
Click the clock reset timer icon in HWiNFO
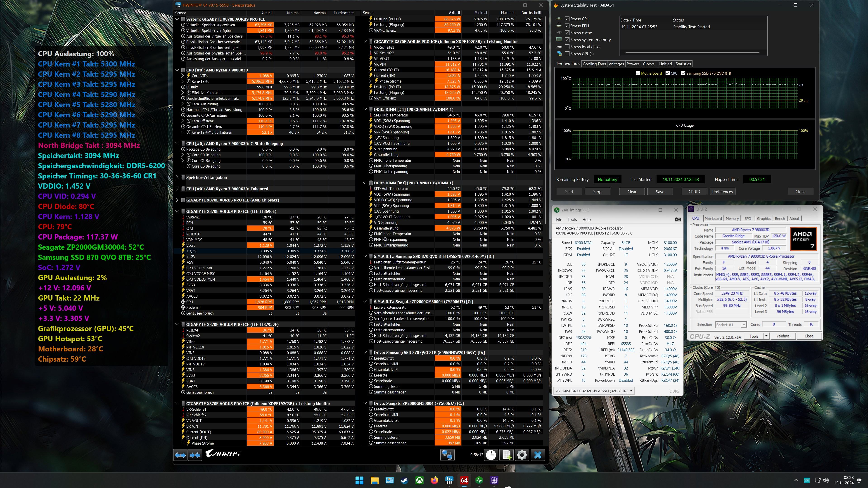pos(491,455)
